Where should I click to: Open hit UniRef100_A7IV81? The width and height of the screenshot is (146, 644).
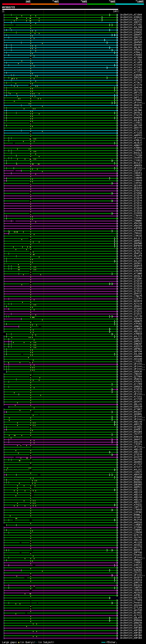pyautogui.click(x=131, y=25)
